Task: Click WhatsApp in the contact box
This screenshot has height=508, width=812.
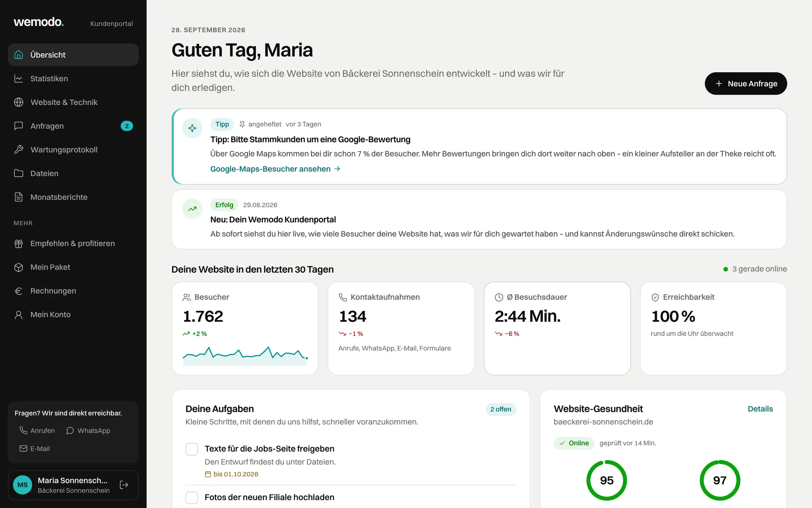Action: (88, 430)
